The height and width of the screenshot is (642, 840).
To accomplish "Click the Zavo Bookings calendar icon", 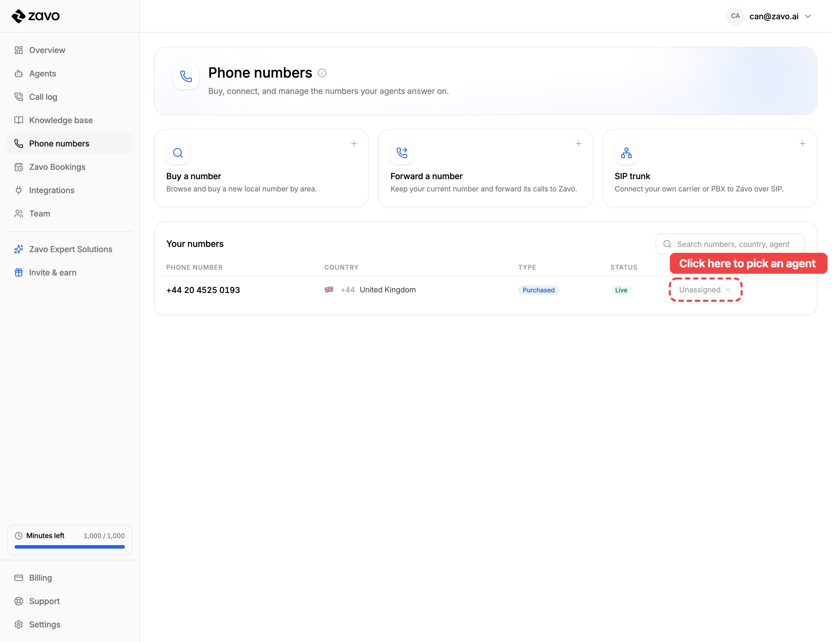I will tap(19, 167).
